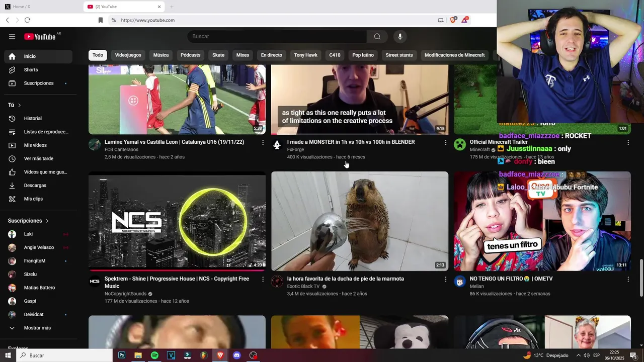The image size is (644, 362).
Task: Click the Windows Start button
Action: click(x=8, y=355)
